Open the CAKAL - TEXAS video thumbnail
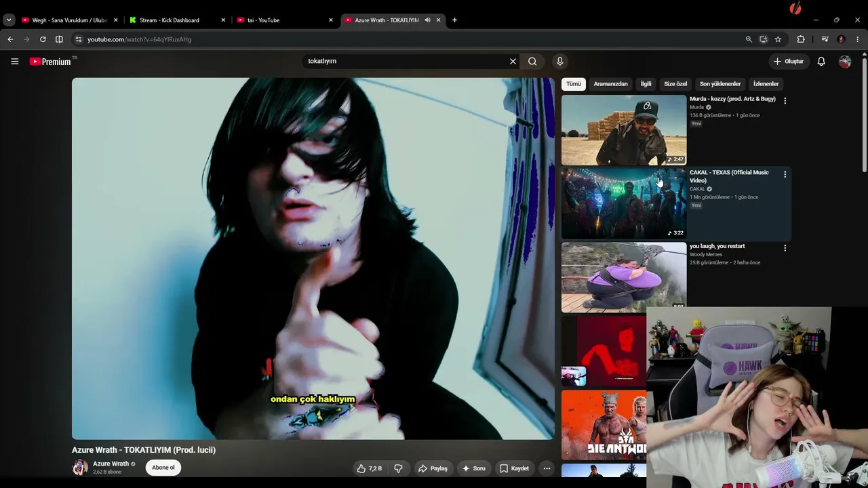The width and height of the screenshot is (868, 488). 624,203
